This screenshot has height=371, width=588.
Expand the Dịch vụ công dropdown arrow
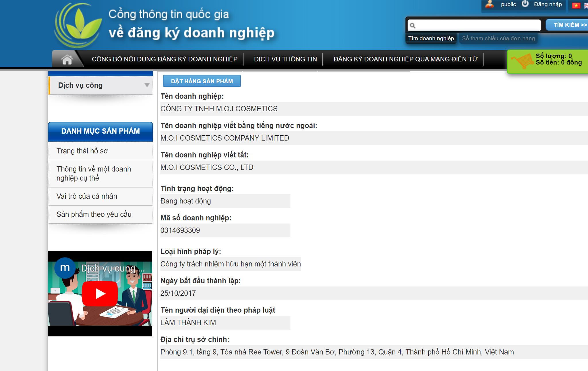click(147, 85)
